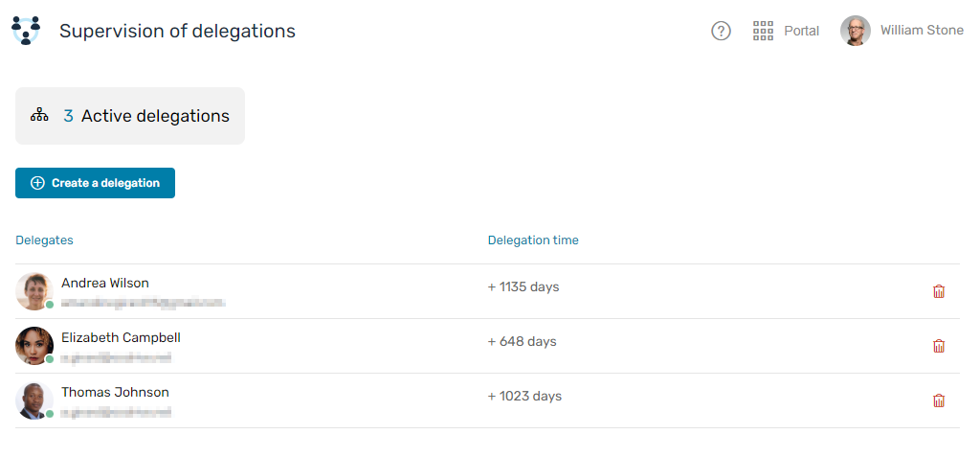Open the Portal grid icon
The image size is (980, 457).
pyautogui.click(x=763, y=31)
